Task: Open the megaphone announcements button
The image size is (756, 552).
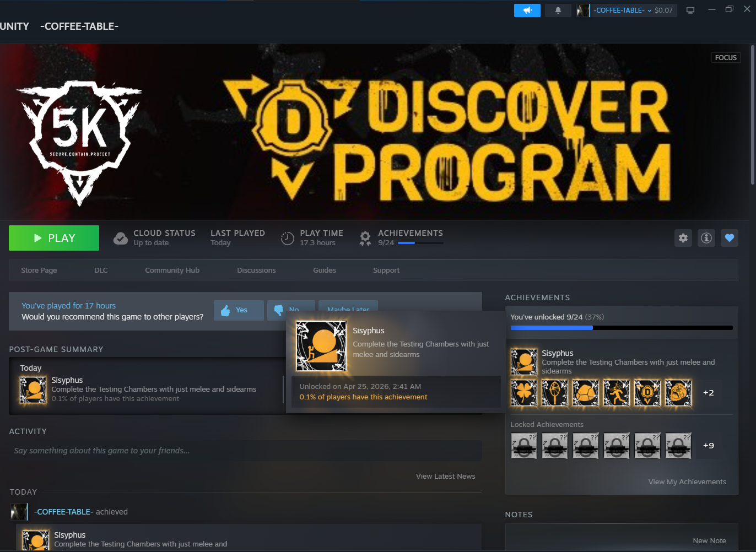Action: point(527,10)
